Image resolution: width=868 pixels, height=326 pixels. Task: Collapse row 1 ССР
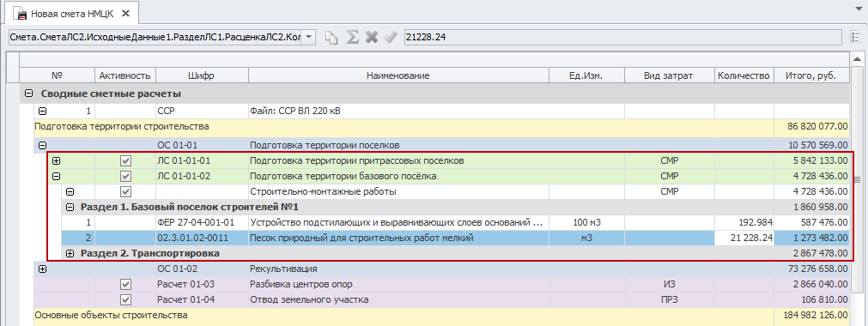(x=43, y=112)
